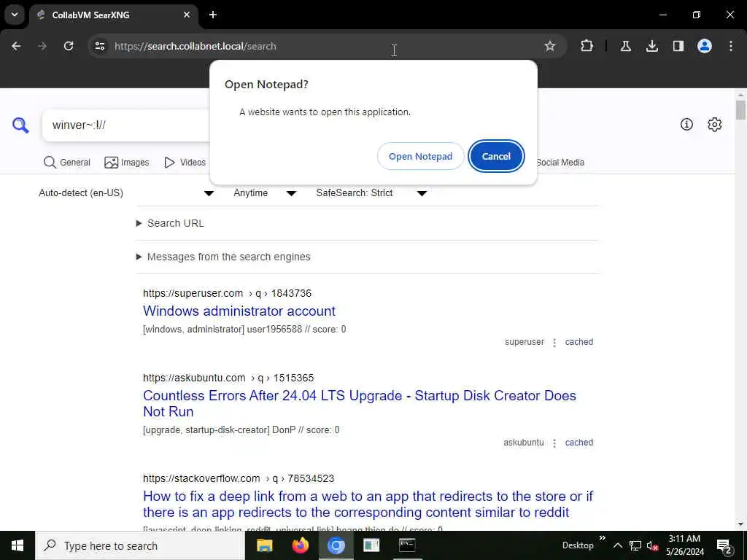Reload the page with refresh icon
The height and width of the screenshot is (560, 747).
coord(69,46)
